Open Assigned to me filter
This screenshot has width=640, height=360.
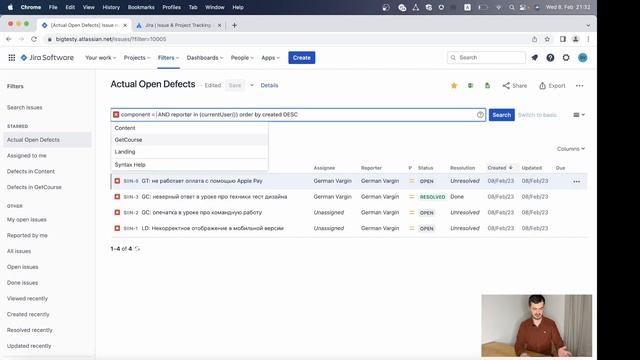[27, 156]
